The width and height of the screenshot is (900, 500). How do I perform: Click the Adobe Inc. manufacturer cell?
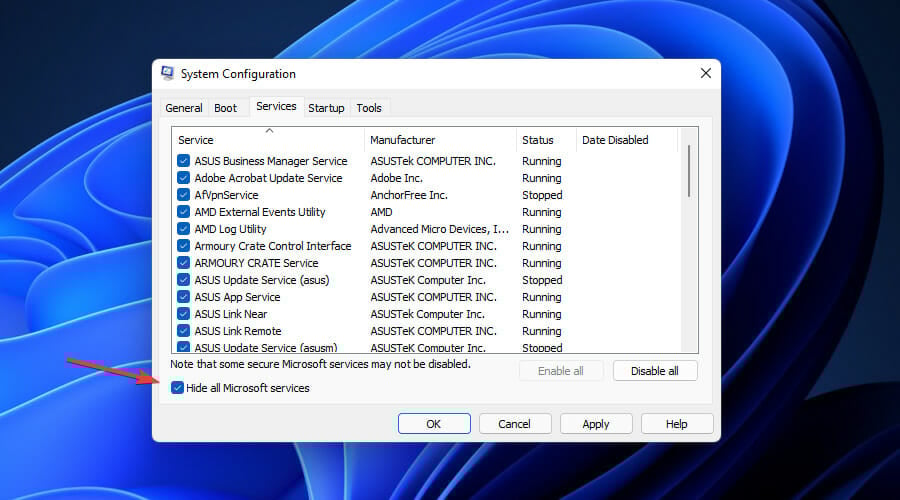(x=396, y=178)
